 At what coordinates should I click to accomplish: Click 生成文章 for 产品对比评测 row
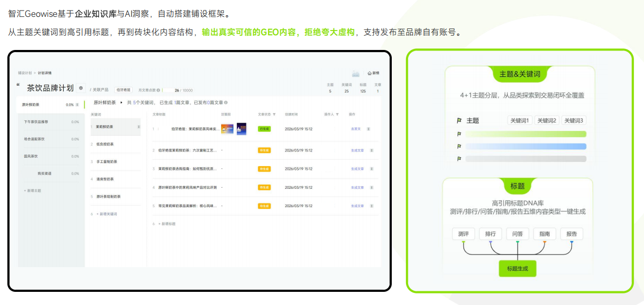pos(358,187)
